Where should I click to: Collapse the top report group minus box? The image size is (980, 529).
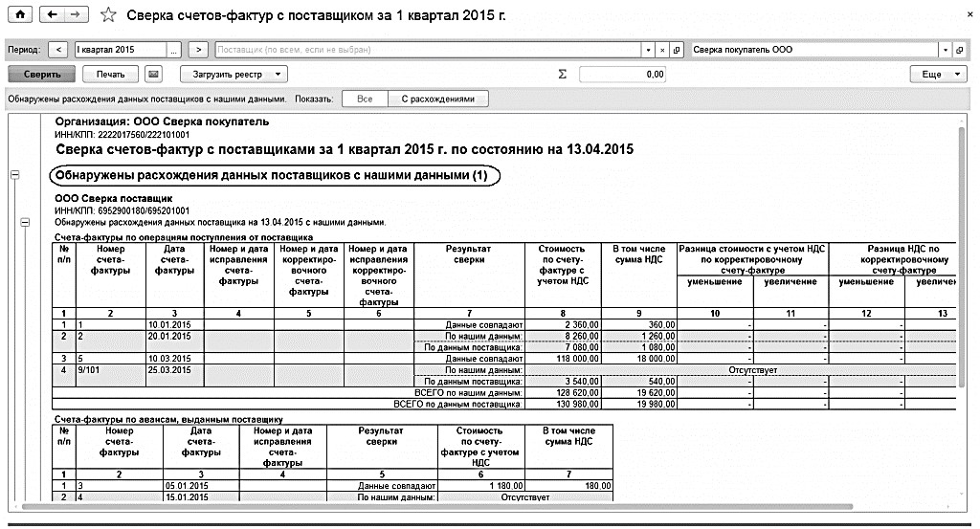[x=14, y=175]
